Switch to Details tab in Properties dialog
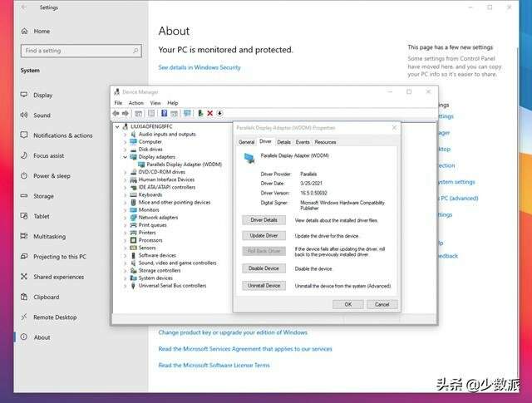 click(283, 142)
